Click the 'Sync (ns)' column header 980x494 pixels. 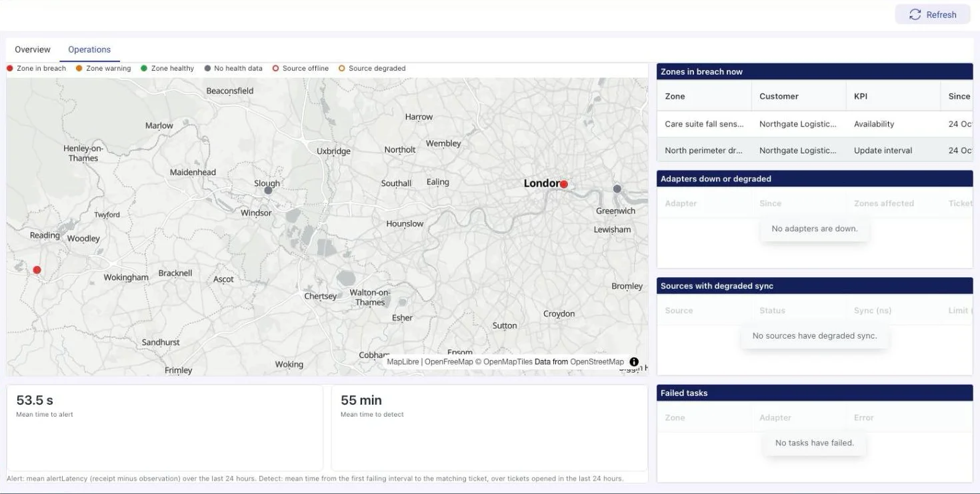(873, 311)
